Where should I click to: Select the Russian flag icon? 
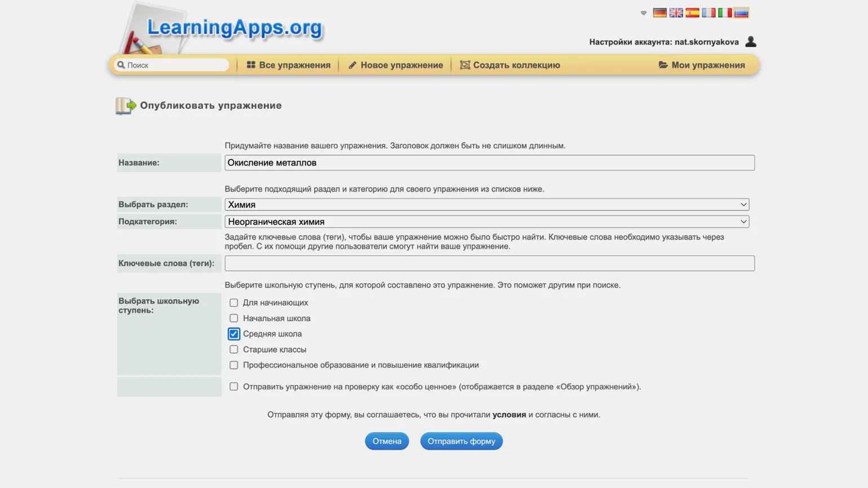pos(741,13)
